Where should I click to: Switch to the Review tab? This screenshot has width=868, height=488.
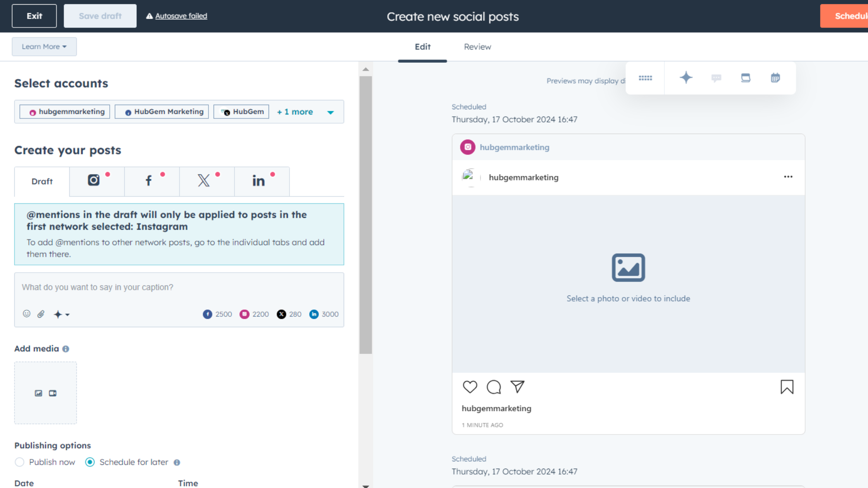(x=477, y=46)
